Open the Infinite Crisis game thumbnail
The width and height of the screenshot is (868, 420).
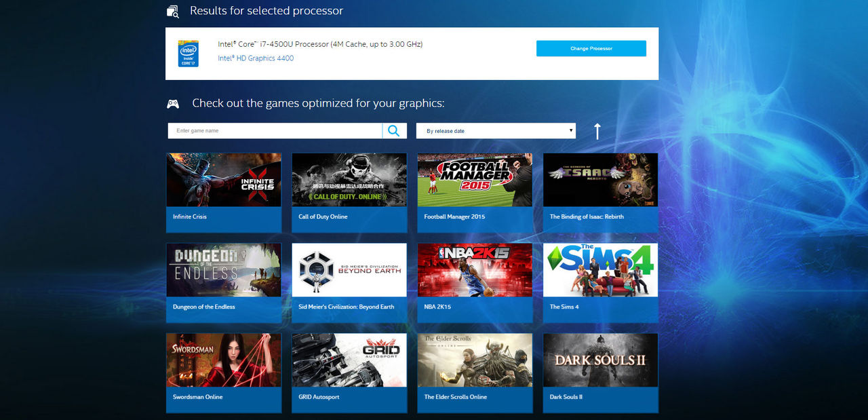click(x=224, y=180)
